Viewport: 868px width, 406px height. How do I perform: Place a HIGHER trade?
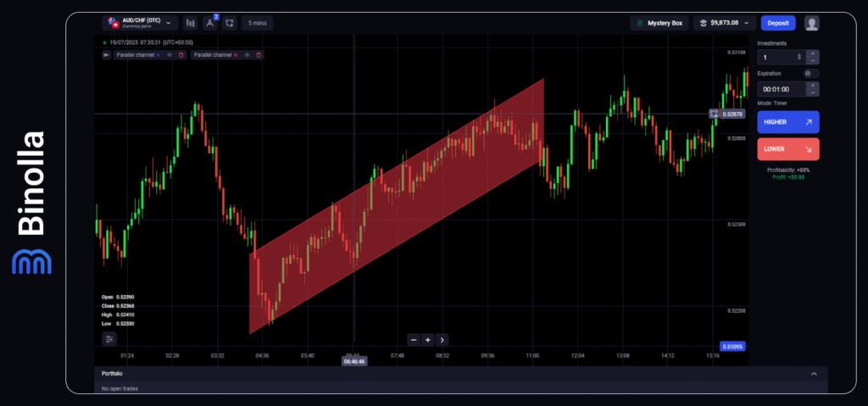787,122
